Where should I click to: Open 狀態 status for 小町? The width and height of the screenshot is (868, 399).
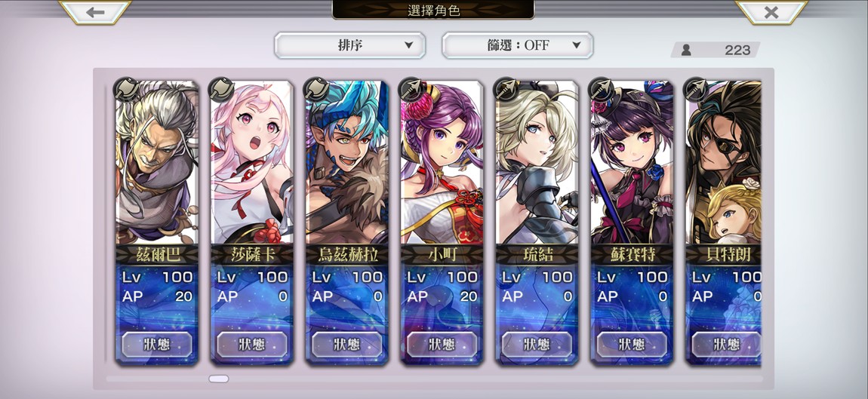(x=442, y=344)
